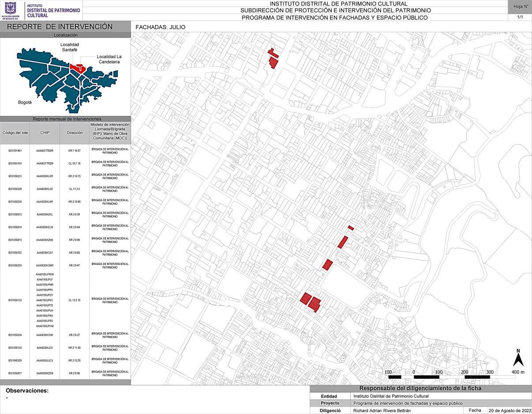
Task: Click the 'Localidad Santafé' label
Action: (70, 48)
